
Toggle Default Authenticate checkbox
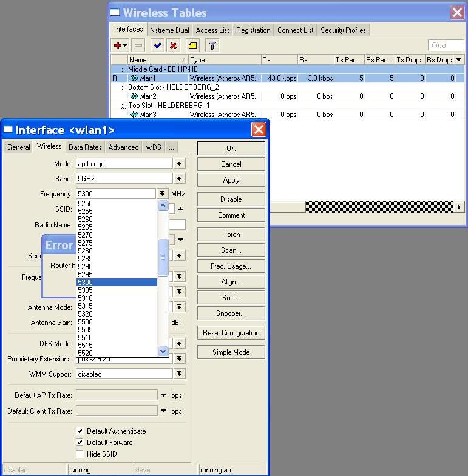[80, 431]
